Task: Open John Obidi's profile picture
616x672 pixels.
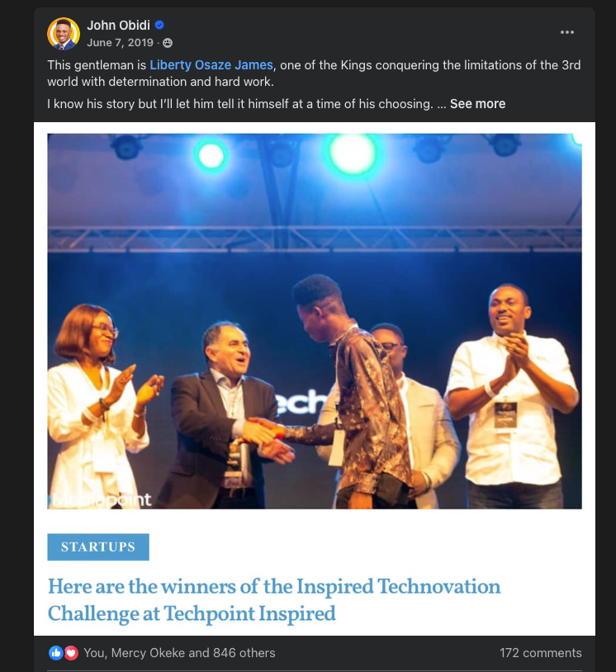Action: click(64, 33)
